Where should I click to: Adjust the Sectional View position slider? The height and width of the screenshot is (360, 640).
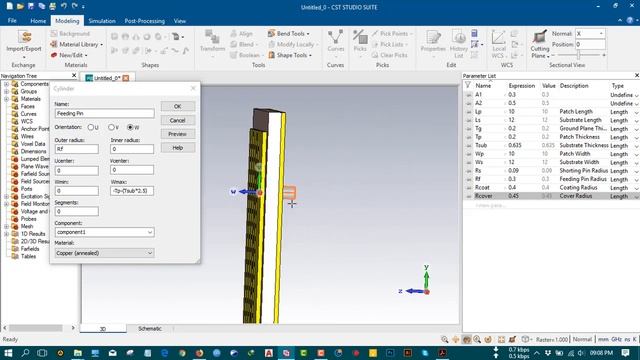578,55
